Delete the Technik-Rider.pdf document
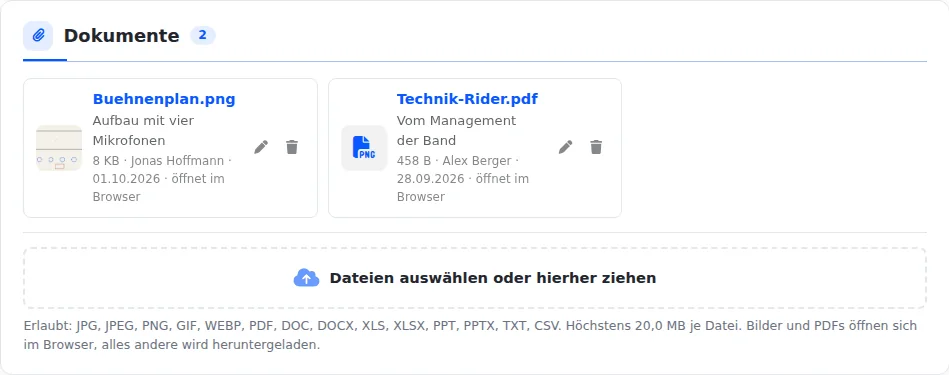The height and width of the screenshot is (375, 949). click(x=596, y=147)
